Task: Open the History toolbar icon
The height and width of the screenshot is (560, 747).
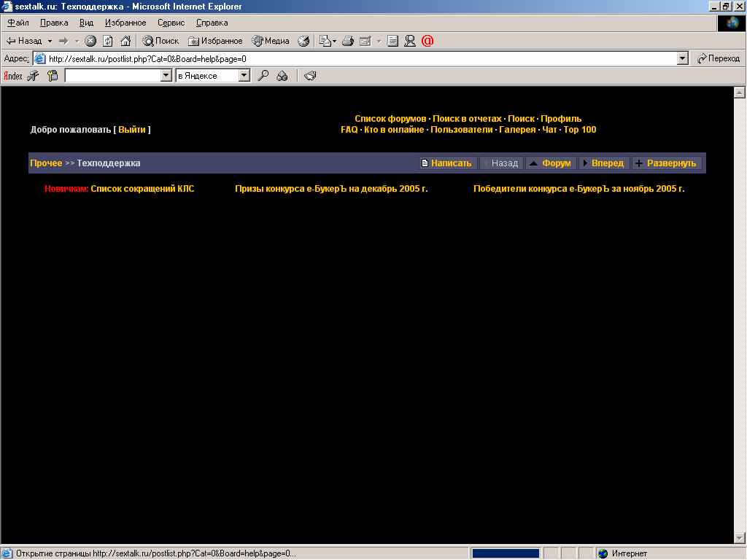Action: [303, 41]
